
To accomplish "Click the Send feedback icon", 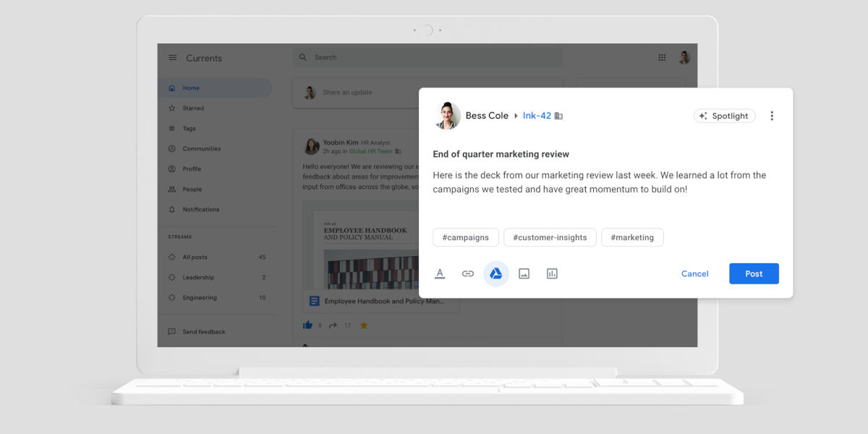I will 171,332.
